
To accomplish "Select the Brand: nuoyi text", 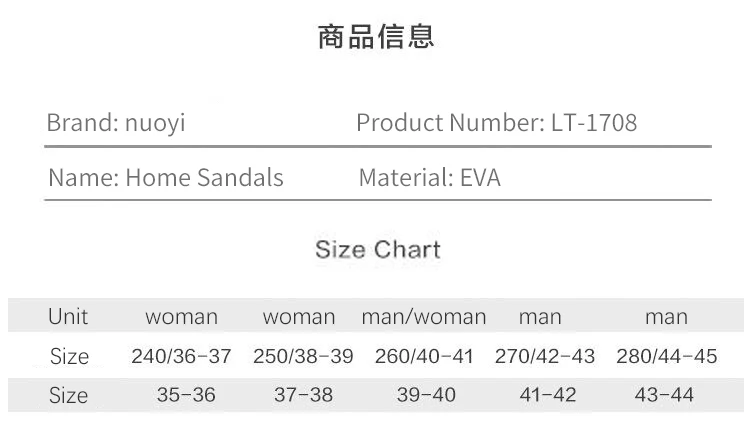I will [x=116, y=124].
